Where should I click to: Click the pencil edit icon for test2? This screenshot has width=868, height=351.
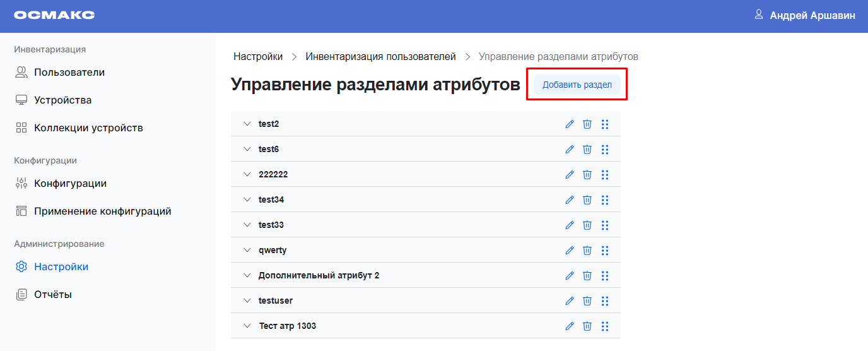tap(570, 124)
